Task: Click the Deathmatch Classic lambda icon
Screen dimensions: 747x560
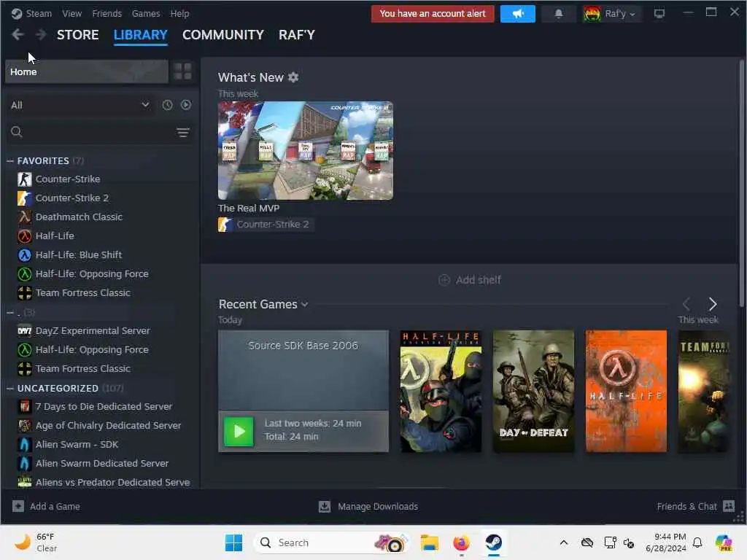Action: (25, 217)
